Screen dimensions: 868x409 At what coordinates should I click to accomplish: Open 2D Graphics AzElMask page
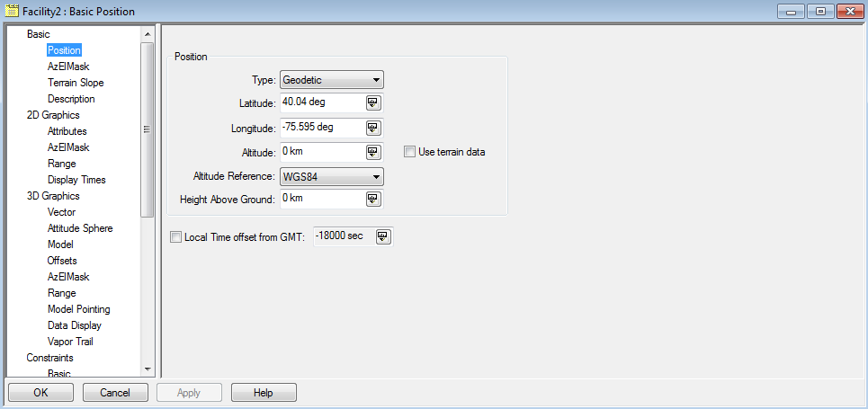pos(68,147)
